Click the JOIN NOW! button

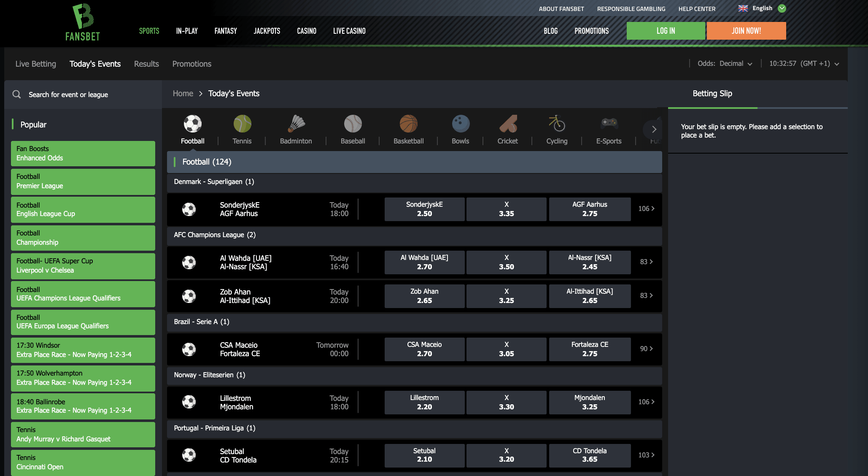coord(747,31)
